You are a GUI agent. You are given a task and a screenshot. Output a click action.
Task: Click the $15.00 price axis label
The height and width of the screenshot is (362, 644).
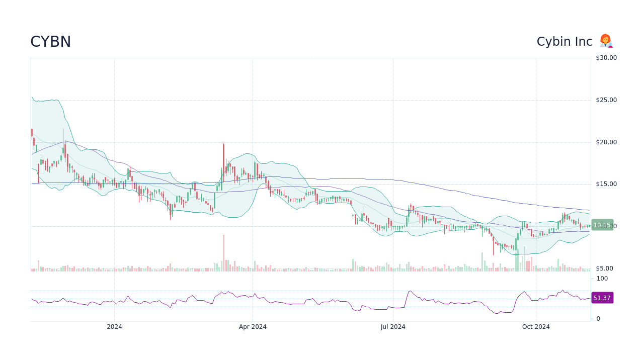pyautogui.click(x=606, y=184)
